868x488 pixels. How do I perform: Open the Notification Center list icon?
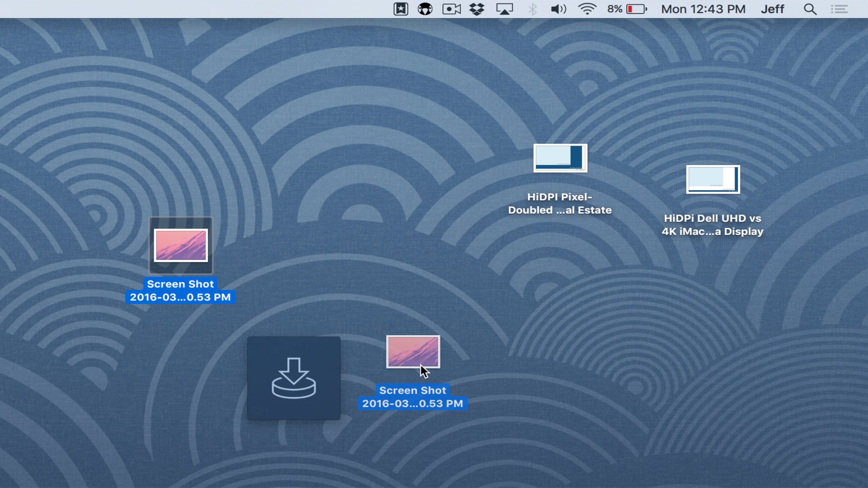tap(839, 9)
